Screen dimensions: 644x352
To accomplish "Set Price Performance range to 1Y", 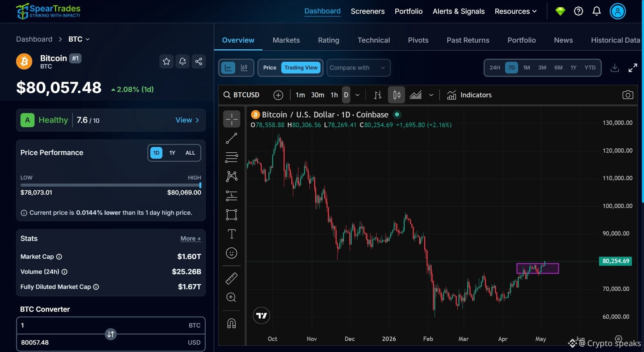I will [172, 153].
